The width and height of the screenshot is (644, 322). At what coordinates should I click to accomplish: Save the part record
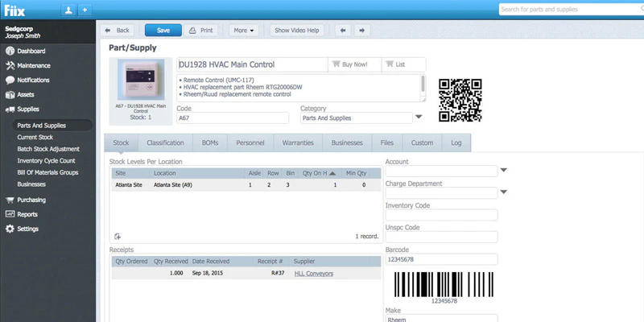[x=163, y=31]
